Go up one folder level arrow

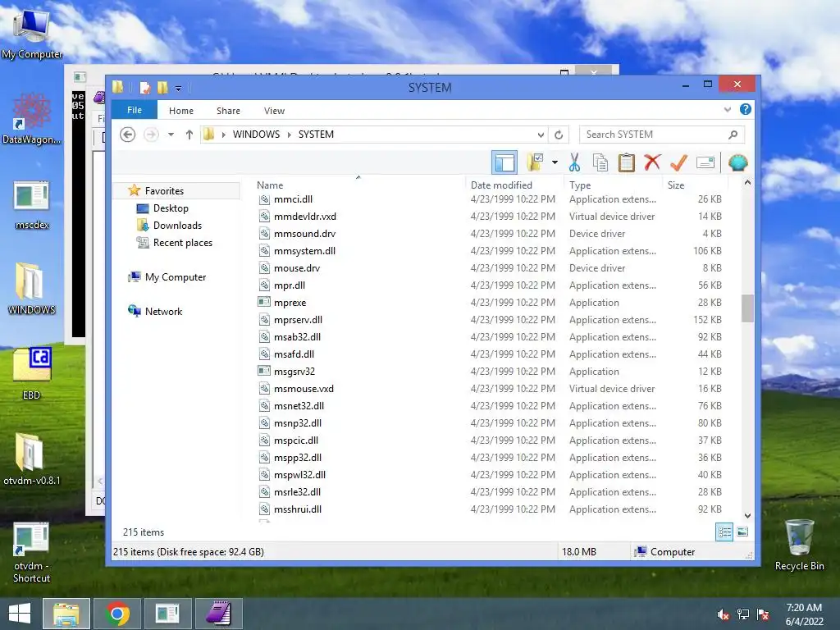click(x=189, y=135)
